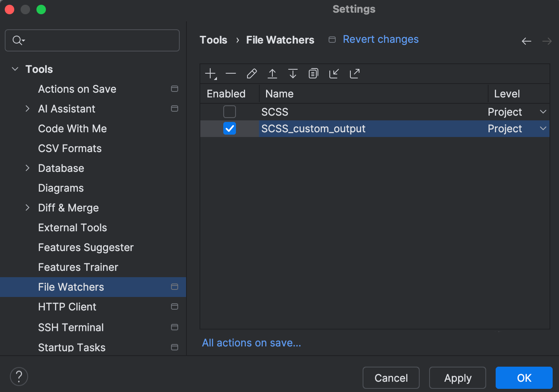
Task: Click the Revert changes link
Action: (380, 39)
